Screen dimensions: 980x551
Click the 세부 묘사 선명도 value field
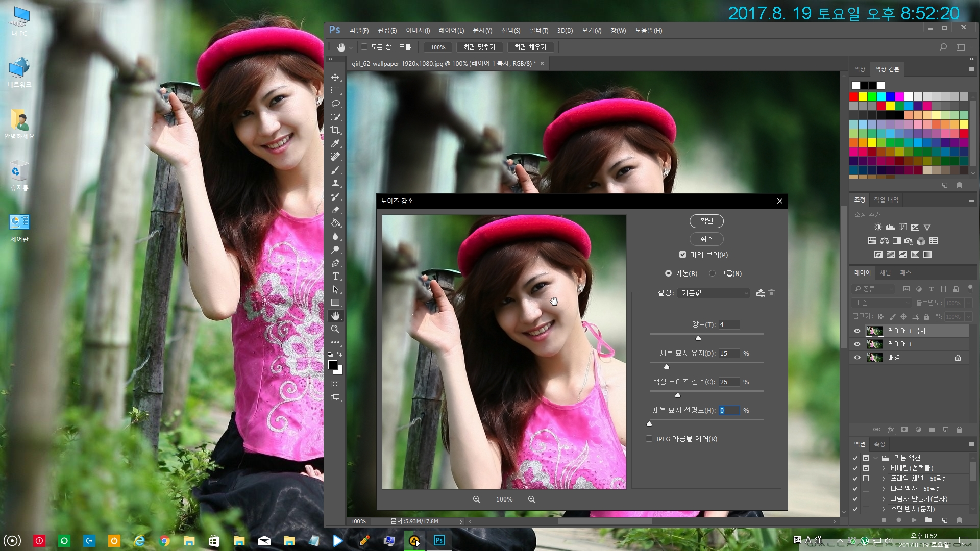[x=729, y=411]
